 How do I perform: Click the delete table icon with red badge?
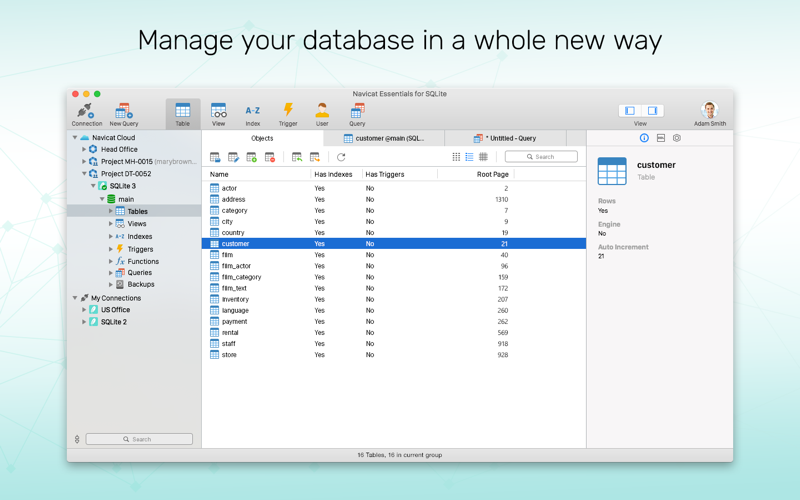coord(270,157)
